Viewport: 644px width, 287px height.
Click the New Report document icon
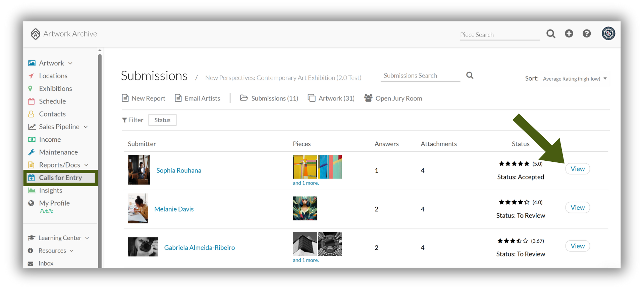(125, 98)
